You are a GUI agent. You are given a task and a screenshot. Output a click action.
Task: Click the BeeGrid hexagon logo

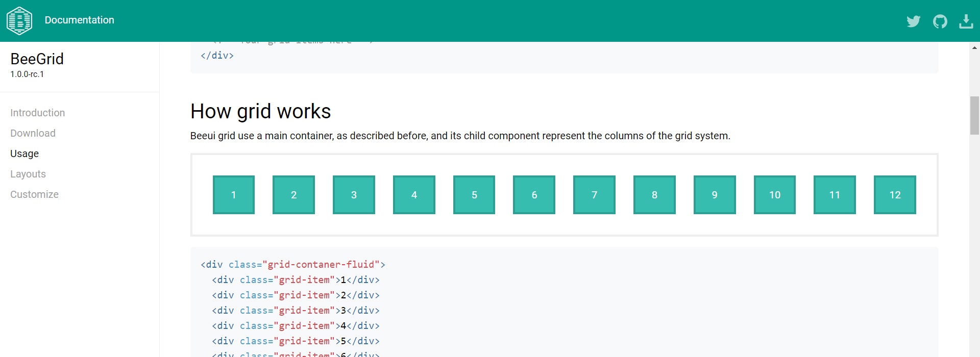(19, 21)
